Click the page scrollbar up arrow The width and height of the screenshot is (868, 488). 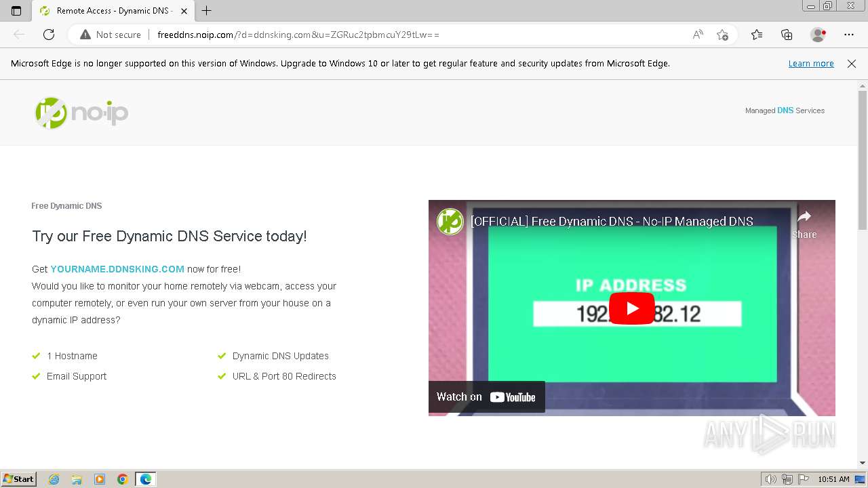tap(863, 85)
